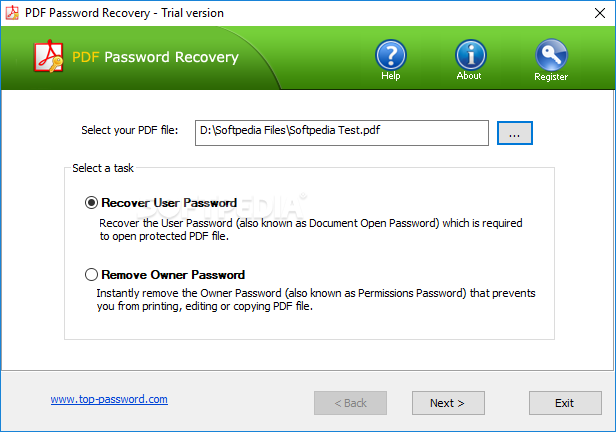
Task: Open the www.top-password.com link
Action: point(109,399)
